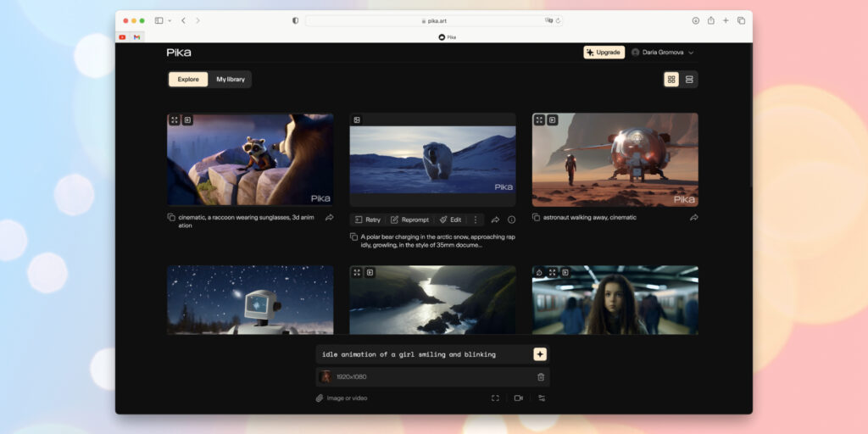Open a new Safari tab
The image size is (868, 434).
726,20
